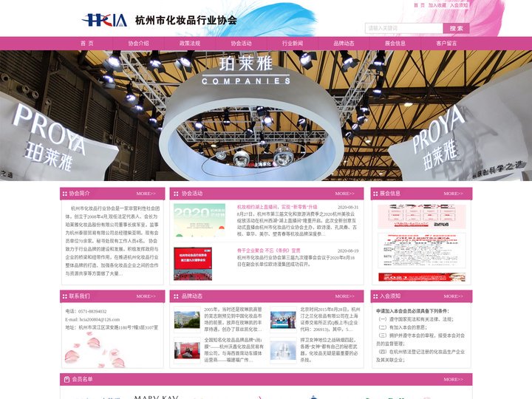Open the 2020 green event thumbnail

pos(199,220)
